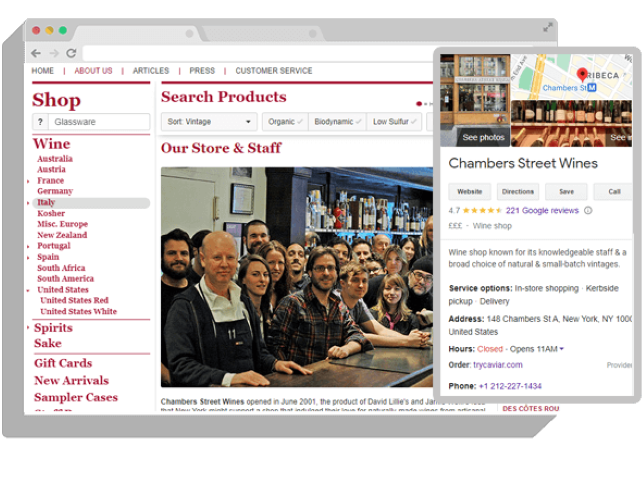This screenshot has width=644, height=480.
Task: Open the trycaviar.com order link
Action: pyautogui.click(x=498, y=365)
